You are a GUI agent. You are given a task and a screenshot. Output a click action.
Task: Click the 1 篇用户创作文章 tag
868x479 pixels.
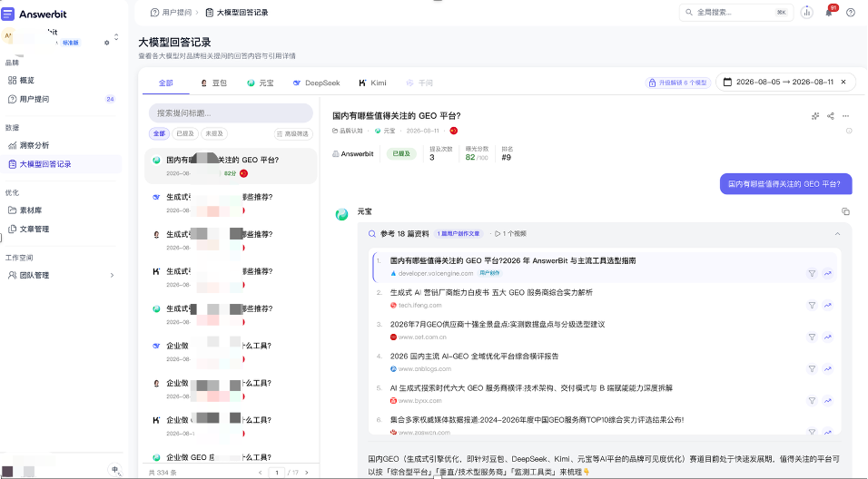point(459,234)
